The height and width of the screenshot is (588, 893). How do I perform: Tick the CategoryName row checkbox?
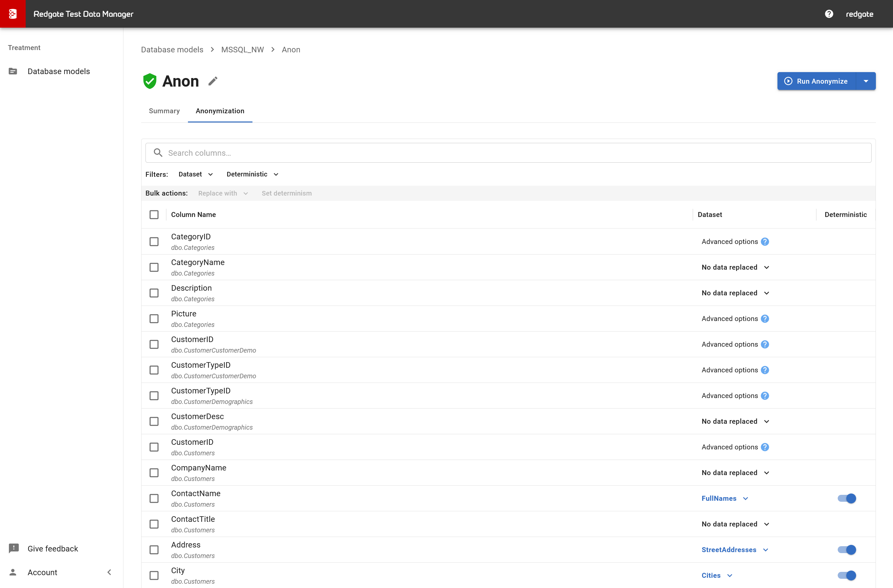click(154, 267)
